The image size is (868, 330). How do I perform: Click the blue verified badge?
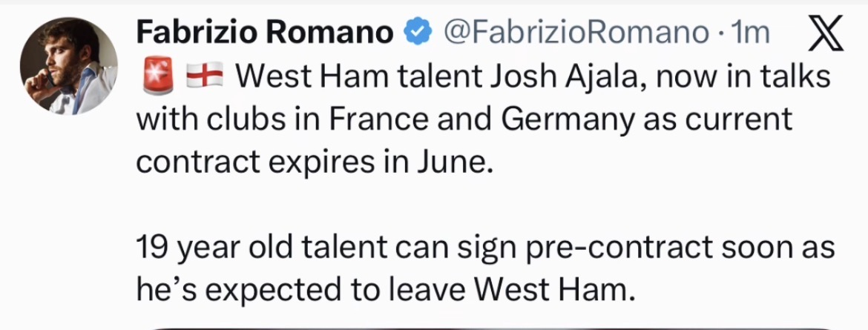pos(416,33)
